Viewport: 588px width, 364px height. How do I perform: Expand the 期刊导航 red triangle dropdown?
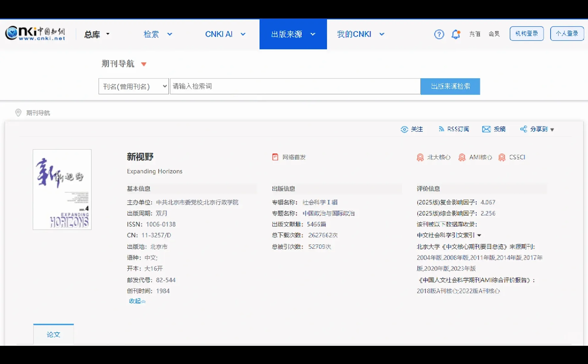tap(144, 64)
